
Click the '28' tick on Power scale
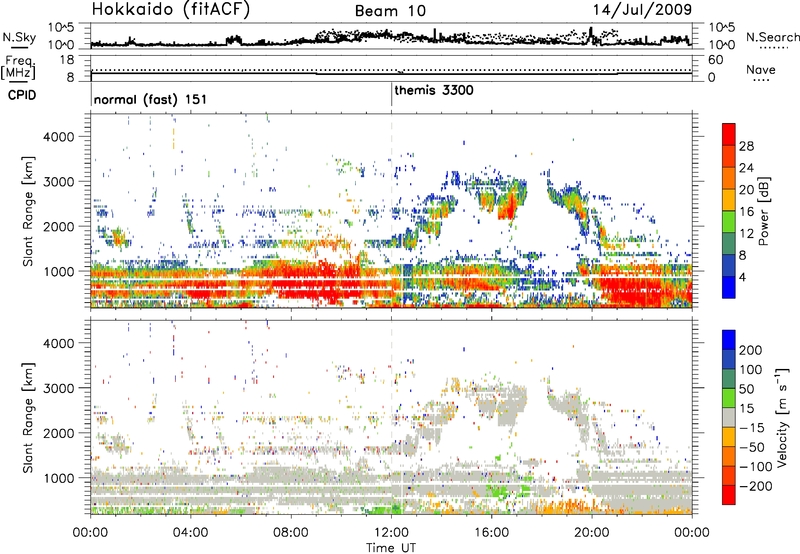746,146
